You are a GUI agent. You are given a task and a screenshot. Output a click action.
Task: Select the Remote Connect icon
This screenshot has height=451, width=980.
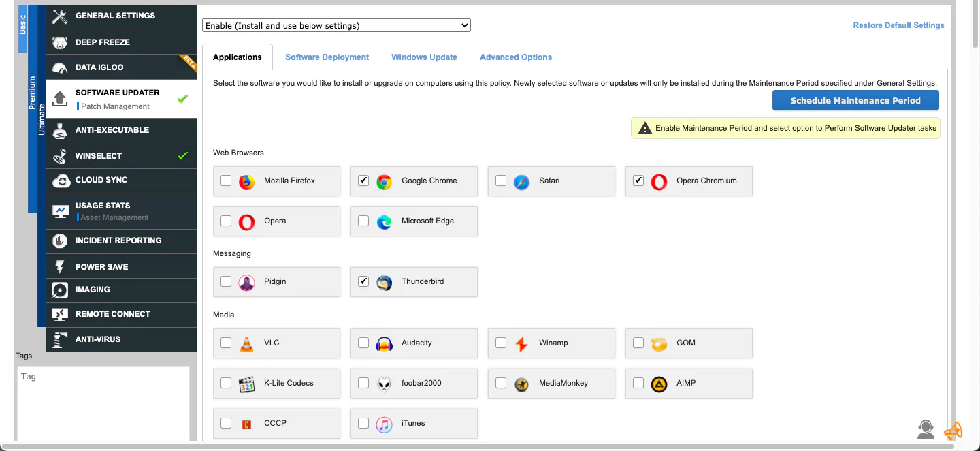(x=61, y=315)
